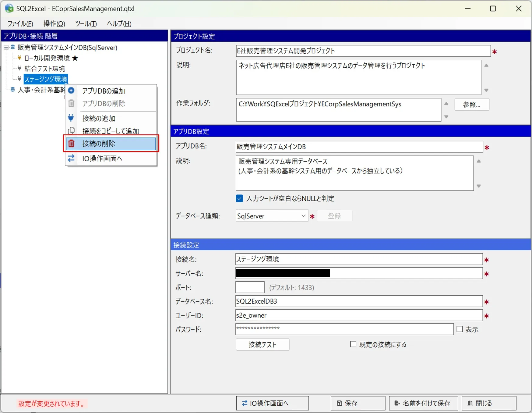532x413 pixels.
Task: Click up arrow of 作業フォルダ field
Action: pyautogui.click(x=446, y=104)
